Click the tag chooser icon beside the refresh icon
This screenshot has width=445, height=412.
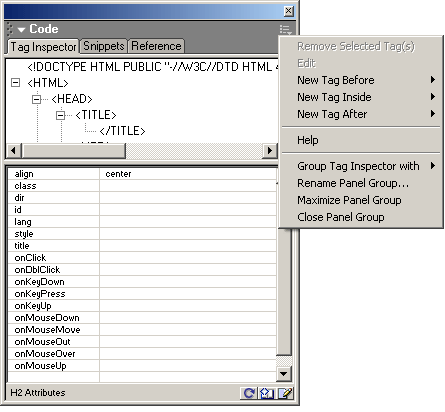[x=266, y=393]
